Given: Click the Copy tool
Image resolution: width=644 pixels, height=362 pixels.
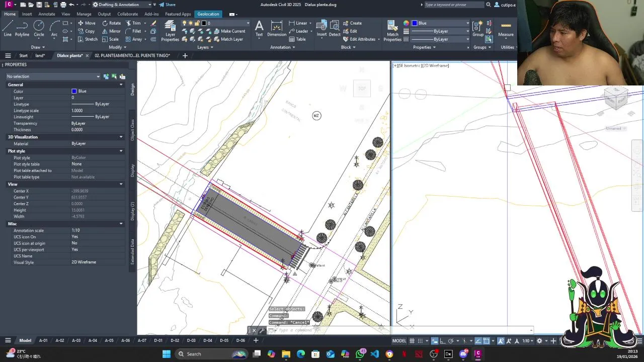Looking at the screenshot, I should pos(86,31).
